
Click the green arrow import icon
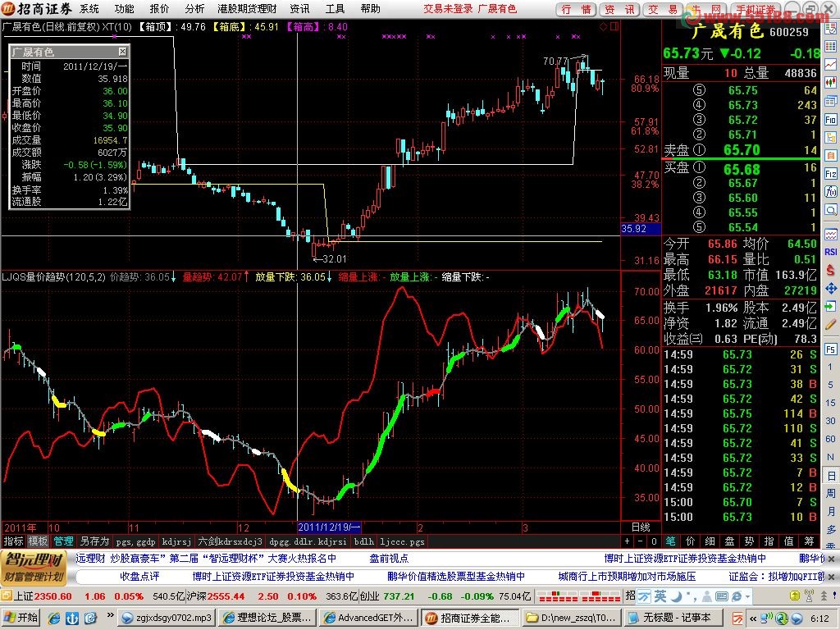(x=831, y=307)
